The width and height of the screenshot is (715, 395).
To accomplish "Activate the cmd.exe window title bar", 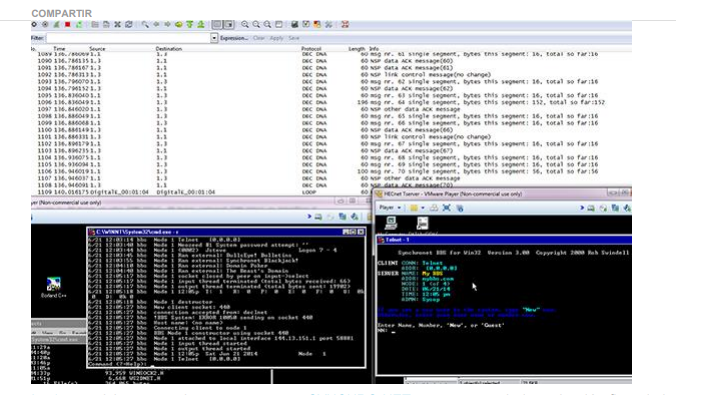I will (x=226, y=232).
